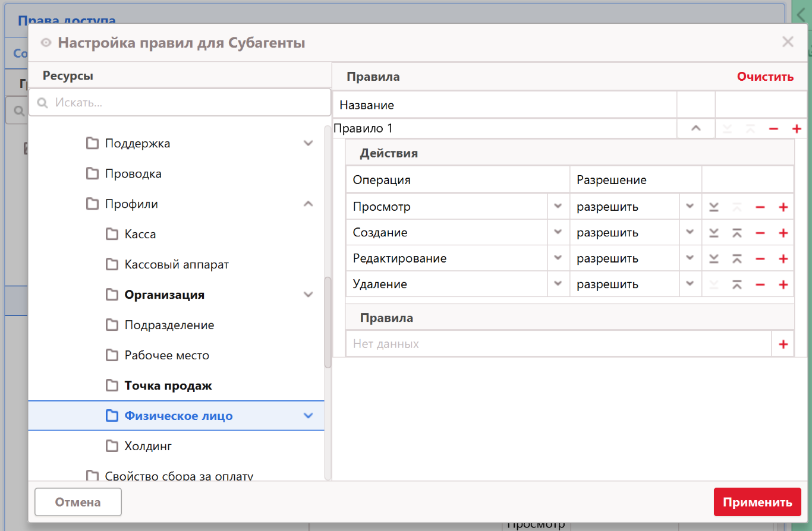The width and height of the screenshot is (812, 531).
Task: Click the plus icon in Удаление row
Action: (783, 285)
